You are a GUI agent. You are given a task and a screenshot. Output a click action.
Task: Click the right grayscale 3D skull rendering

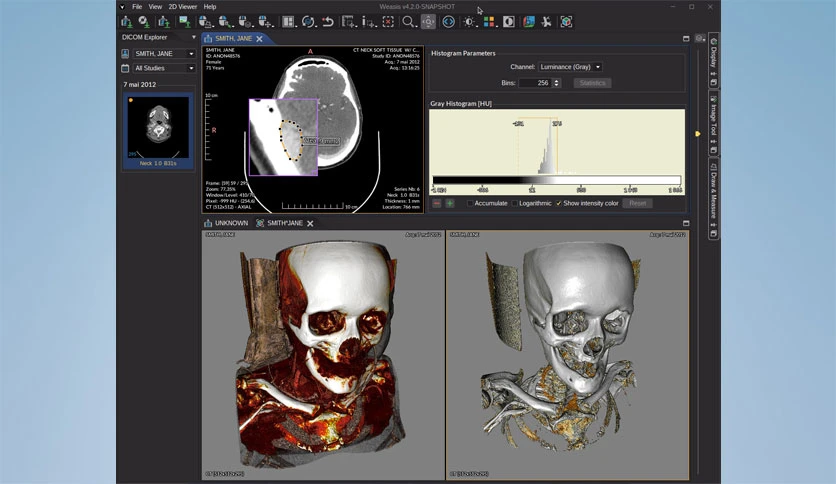tap(567, 354)
